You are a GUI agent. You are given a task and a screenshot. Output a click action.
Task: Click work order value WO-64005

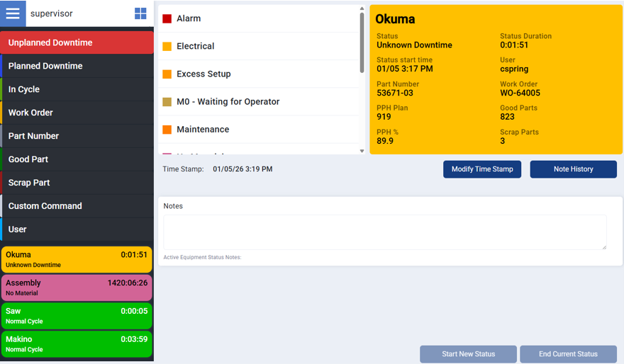click(x=520, y=93)
